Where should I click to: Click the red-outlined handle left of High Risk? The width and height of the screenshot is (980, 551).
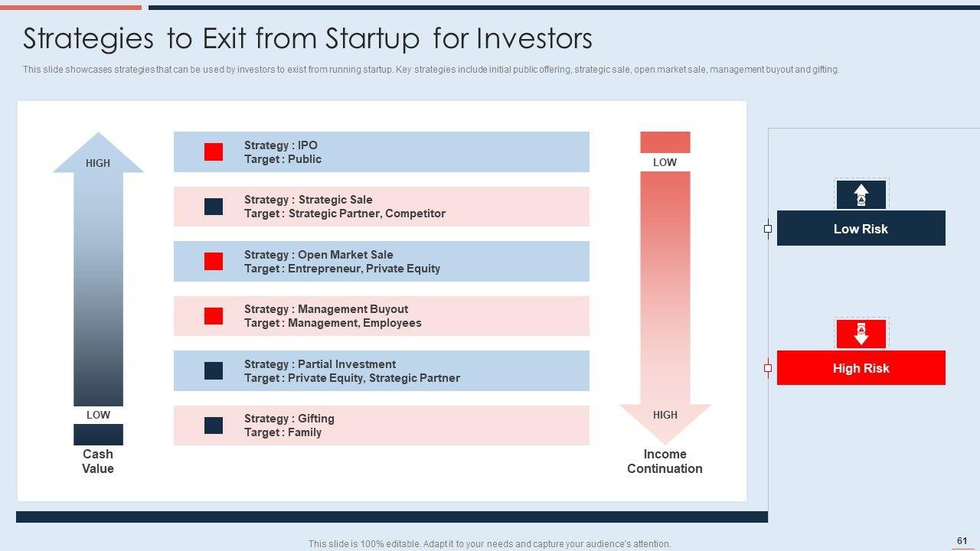click(768, 368)
